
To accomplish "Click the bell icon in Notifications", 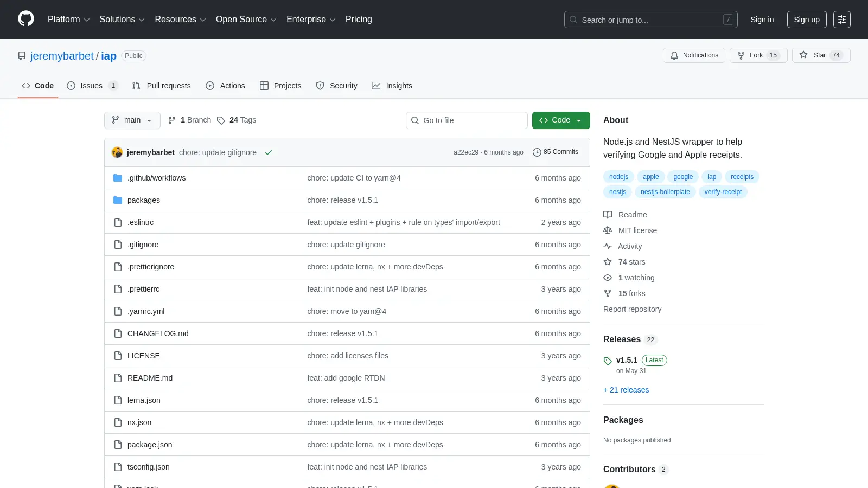I will click(674, 55).
